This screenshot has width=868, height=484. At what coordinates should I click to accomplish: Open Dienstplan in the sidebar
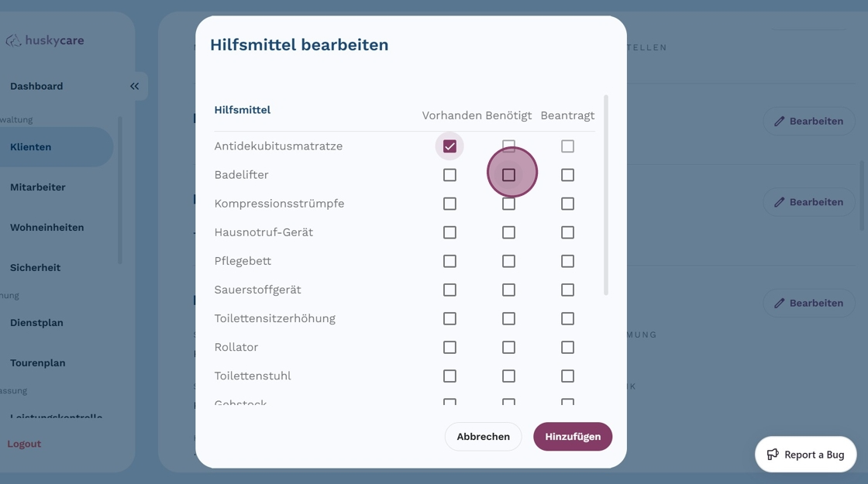pos(36,323)
